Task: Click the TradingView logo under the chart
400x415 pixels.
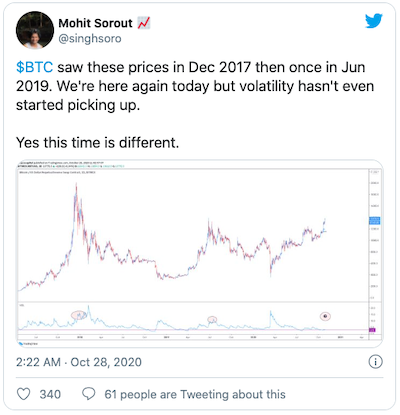Action: point(28,343)
